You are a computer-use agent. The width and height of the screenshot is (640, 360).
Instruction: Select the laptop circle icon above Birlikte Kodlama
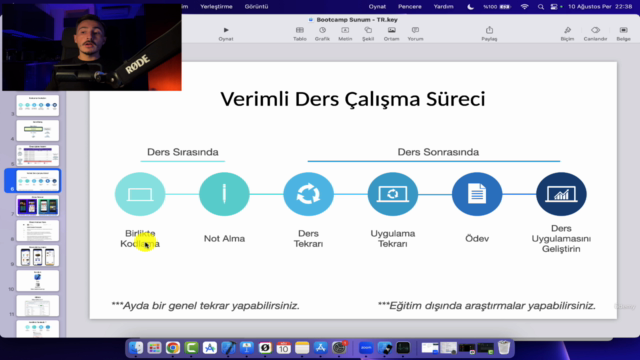coord(140,194)
